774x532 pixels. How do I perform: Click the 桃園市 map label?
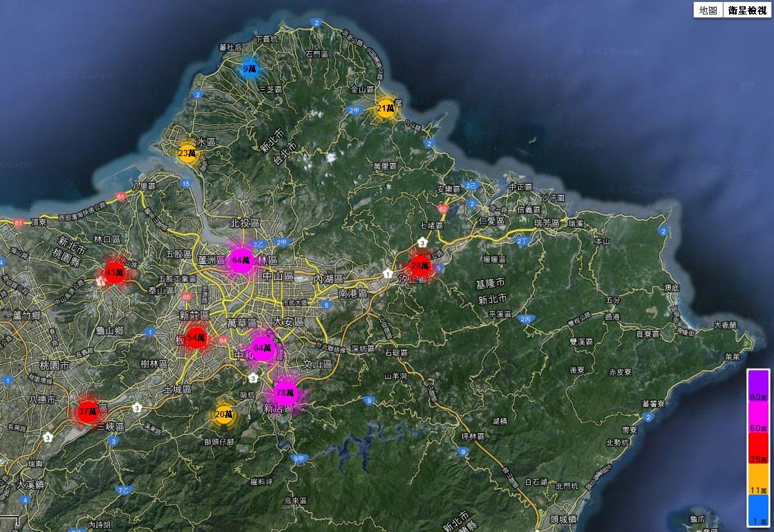point(54,364)
